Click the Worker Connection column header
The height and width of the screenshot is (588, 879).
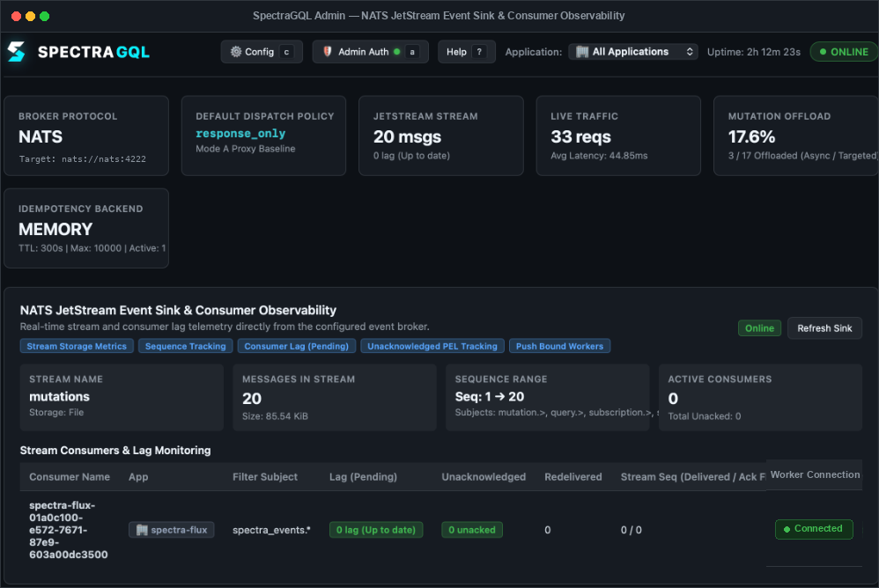815,474
